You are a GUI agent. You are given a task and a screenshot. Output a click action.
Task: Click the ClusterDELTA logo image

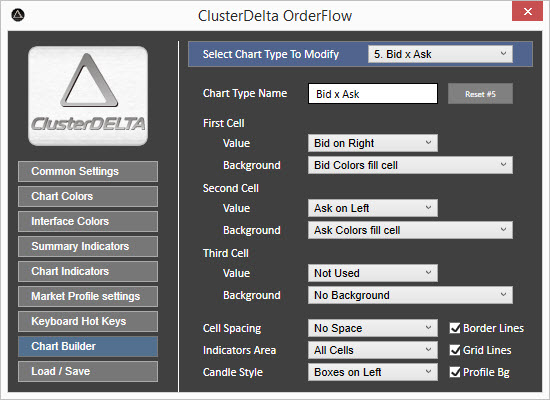pos(88,96)
